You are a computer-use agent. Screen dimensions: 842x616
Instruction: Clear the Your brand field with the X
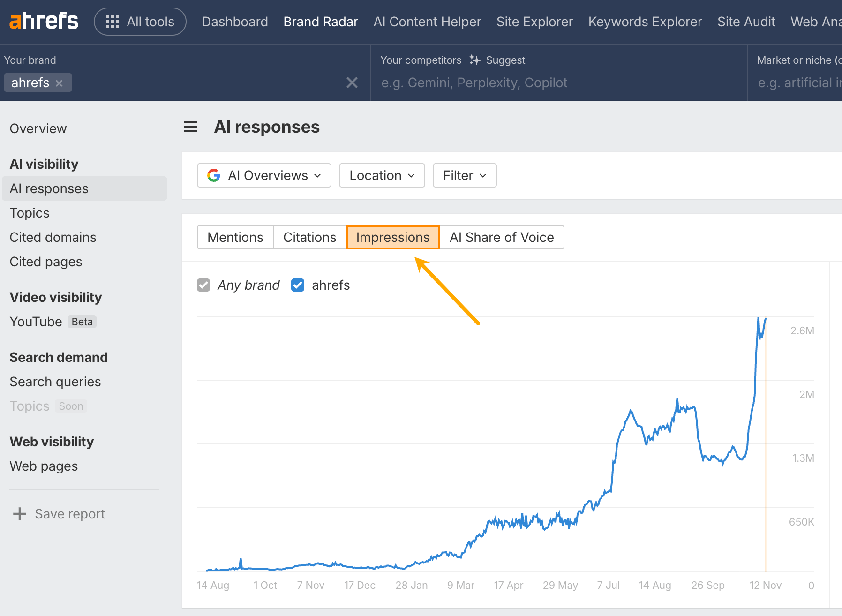(x=352, y=83)
